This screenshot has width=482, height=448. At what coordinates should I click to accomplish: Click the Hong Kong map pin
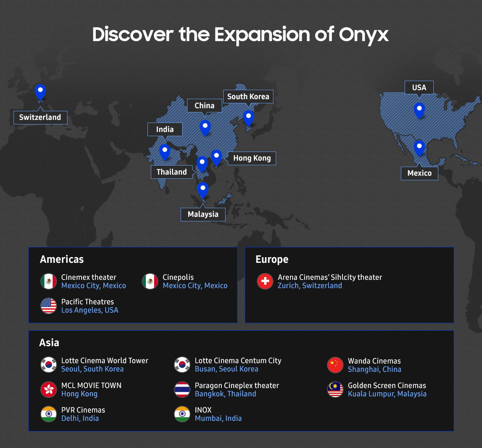tap(216, 158)
